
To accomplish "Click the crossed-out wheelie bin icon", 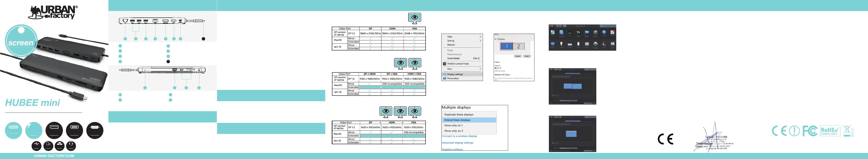I will [847, 131].
